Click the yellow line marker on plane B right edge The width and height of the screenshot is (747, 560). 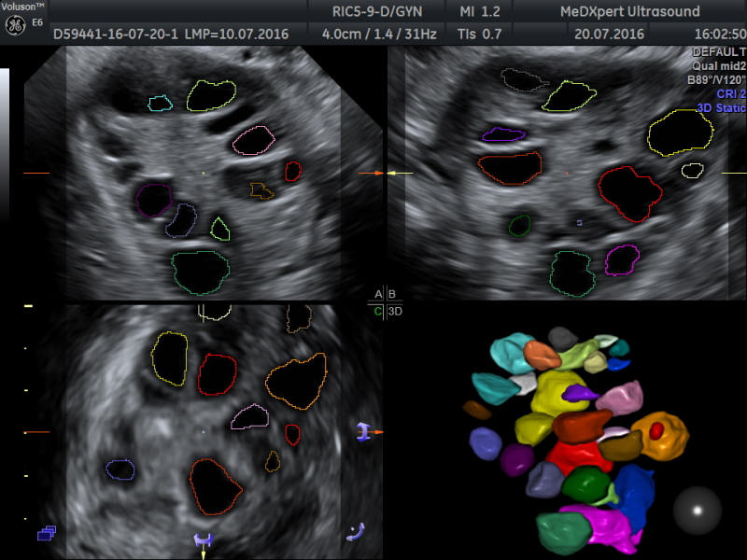tap(734, 174)
